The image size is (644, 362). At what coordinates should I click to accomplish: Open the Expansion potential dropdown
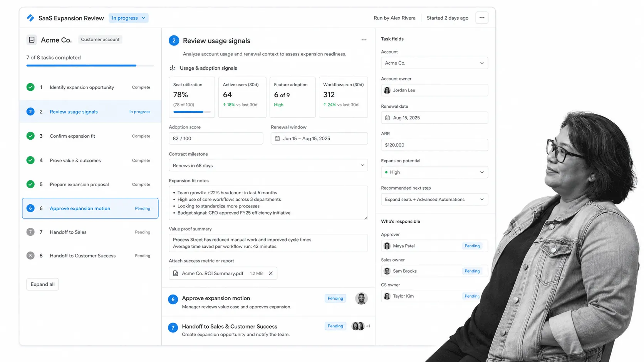pos(434,172)
